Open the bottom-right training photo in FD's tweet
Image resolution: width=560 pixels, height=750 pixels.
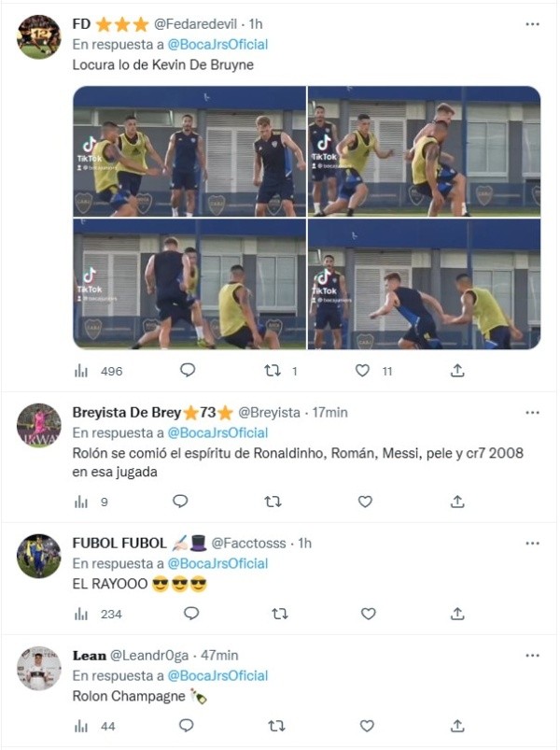(x=424, y=285)
